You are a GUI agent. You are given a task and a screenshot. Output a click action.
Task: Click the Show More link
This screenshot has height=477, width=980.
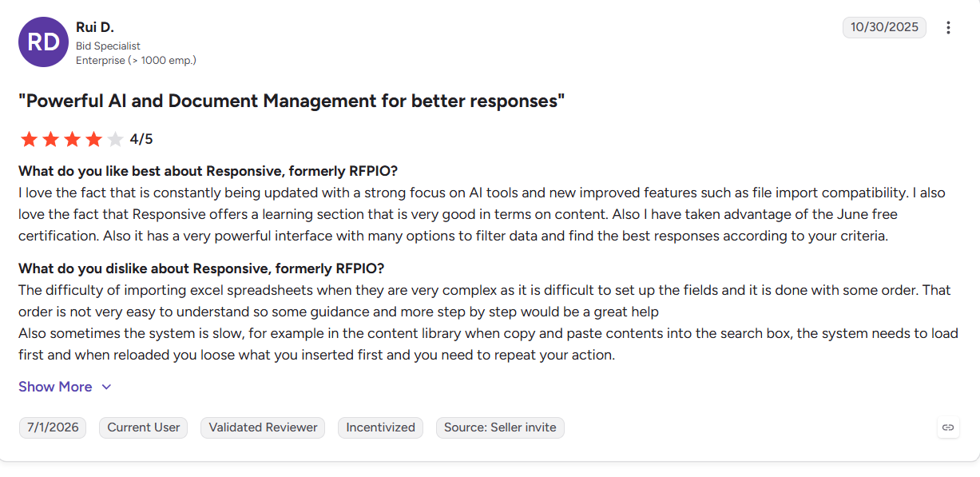(55, 387)
